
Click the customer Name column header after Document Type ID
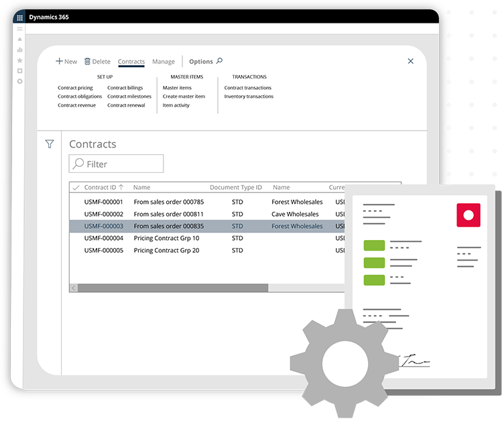[281, 188]
